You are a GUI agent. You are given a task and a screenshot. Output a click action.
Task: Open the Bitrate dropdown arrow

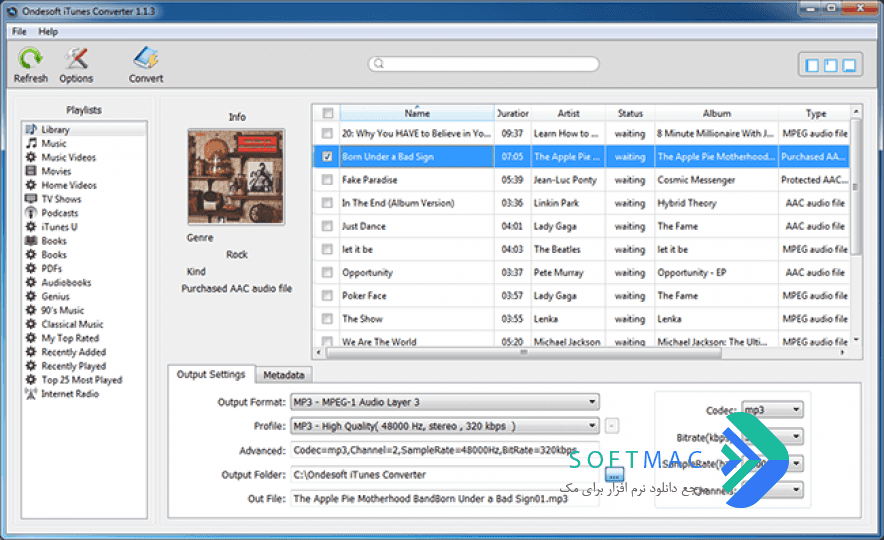(795, 436)
